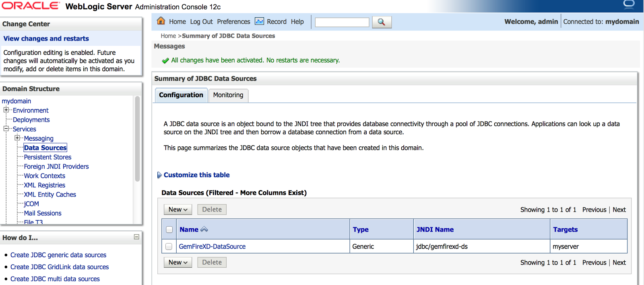Click the Environment tree label
This screenshot has height=285, width=644.
(31, 110)
